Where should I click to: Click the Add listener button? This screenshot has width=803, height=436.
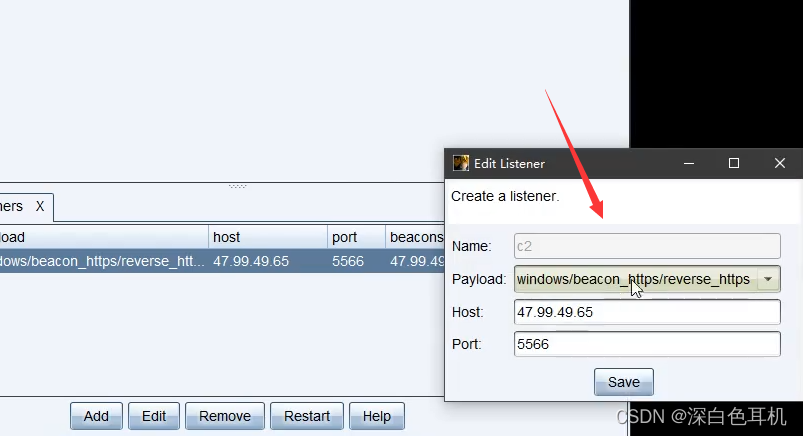point(96,416)
